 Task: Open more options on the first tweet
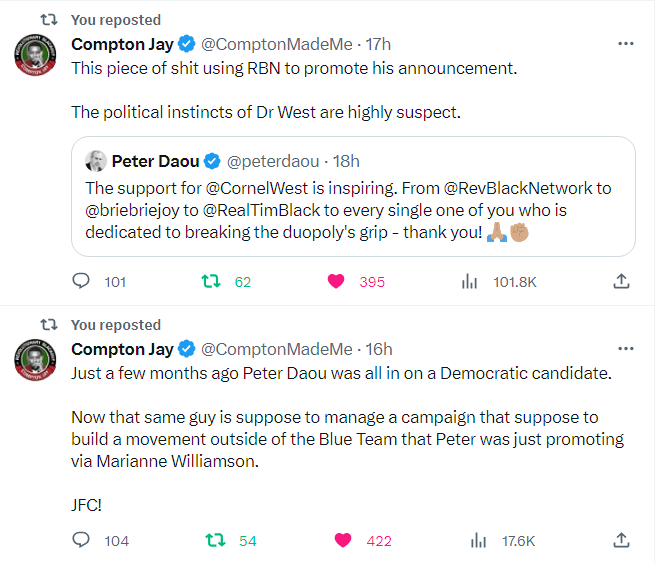626,44
